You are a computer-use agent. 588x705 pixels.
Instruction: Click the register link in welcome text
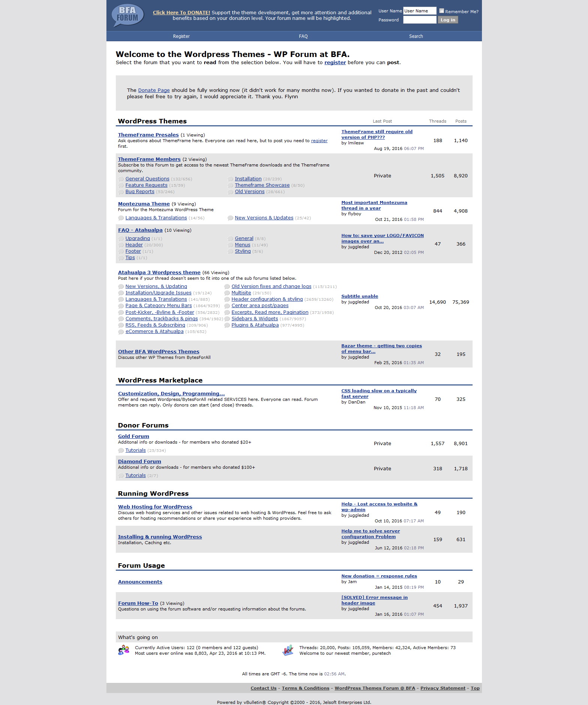click(x=335, y=62)
